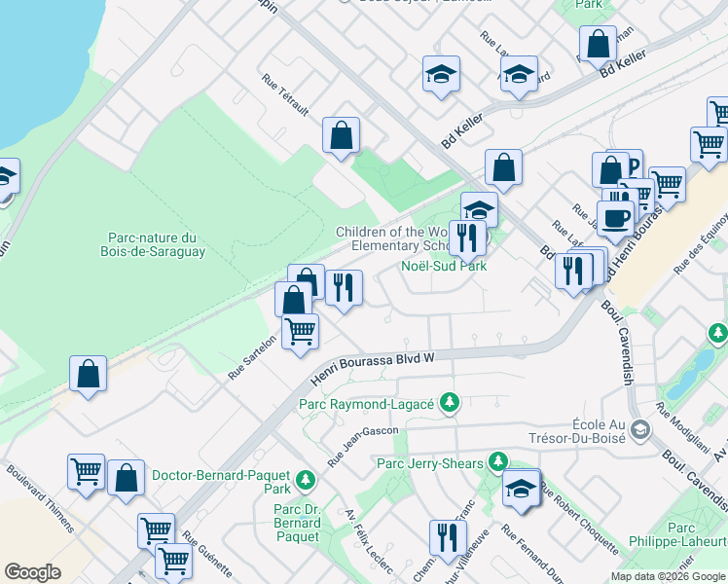Click the Map data ©2026 Google attribution
Image resolution: width=728 pixels, height=584 pixels.
(x=668, y=577)
